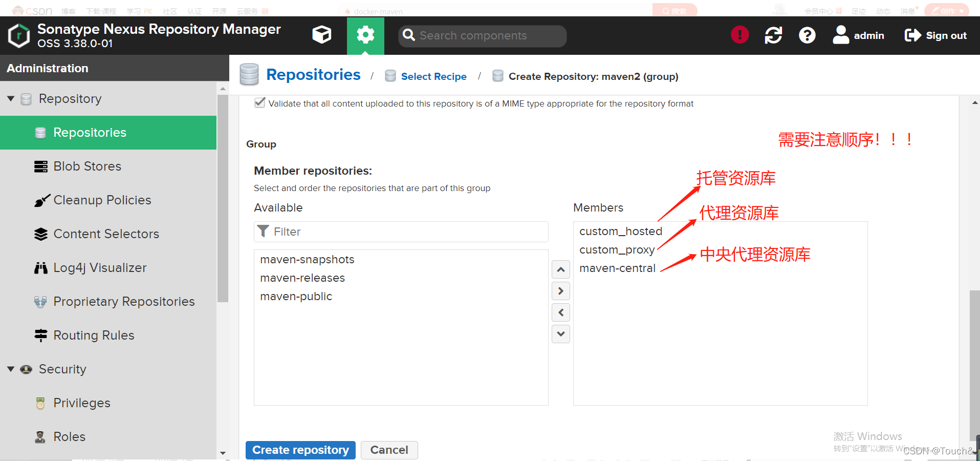Focus the Available Filter field
Screen dimensions: 980x461
[401, 232]
